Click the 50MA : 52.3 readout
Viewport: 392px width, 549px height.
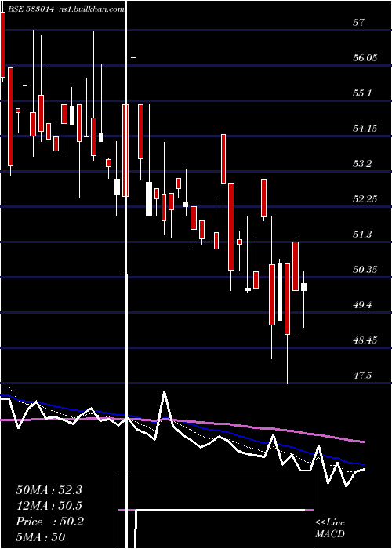click(x=49, y=490)
